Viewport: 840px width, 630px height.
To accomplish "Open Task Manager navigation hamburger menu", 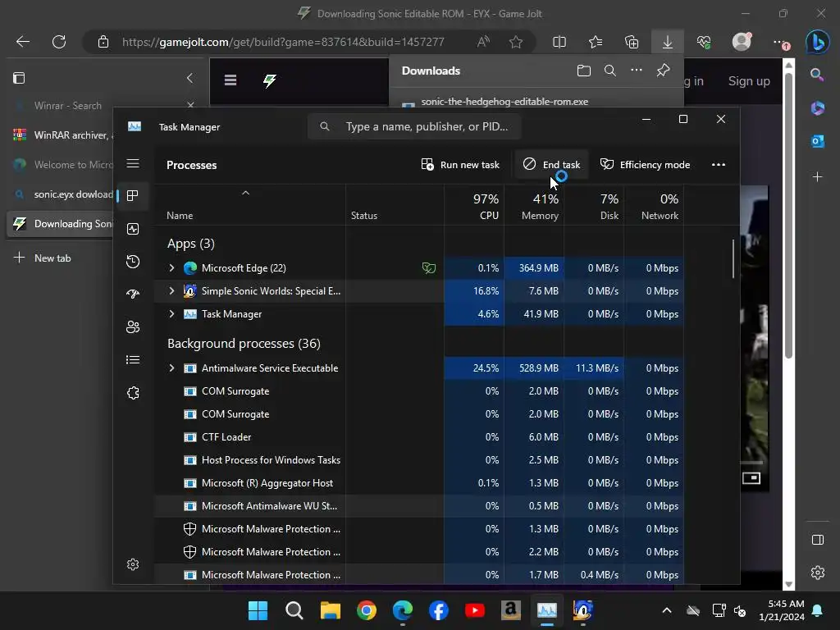I will point(133,163).
